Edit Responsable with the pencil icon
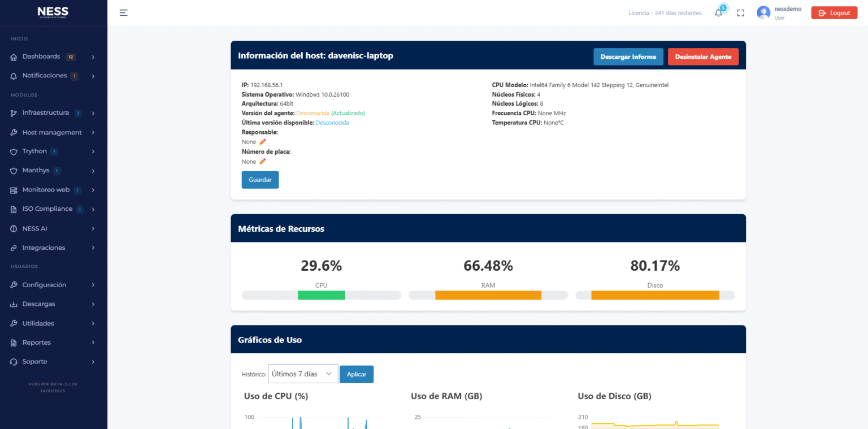 262,142
